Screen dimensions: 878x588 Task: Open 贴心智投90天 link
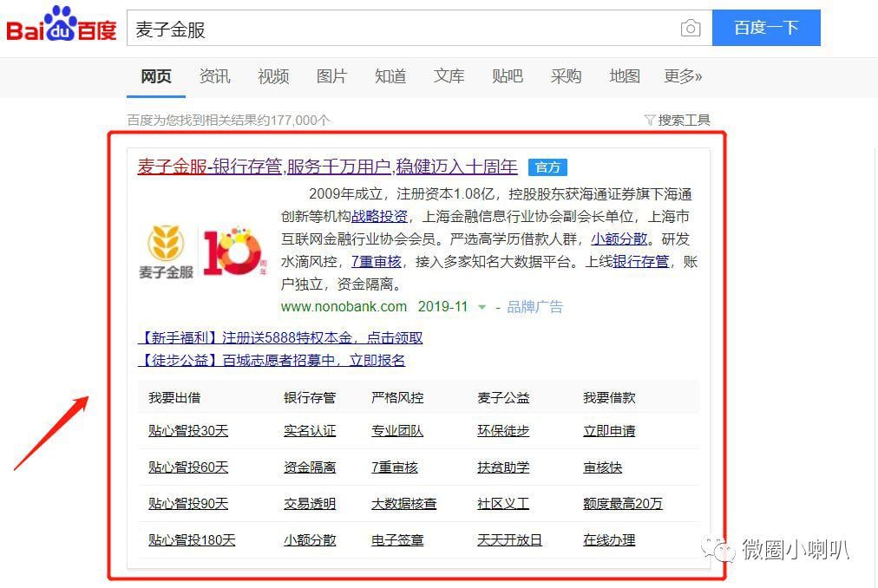pyautogui.click(x=188, y=503)
